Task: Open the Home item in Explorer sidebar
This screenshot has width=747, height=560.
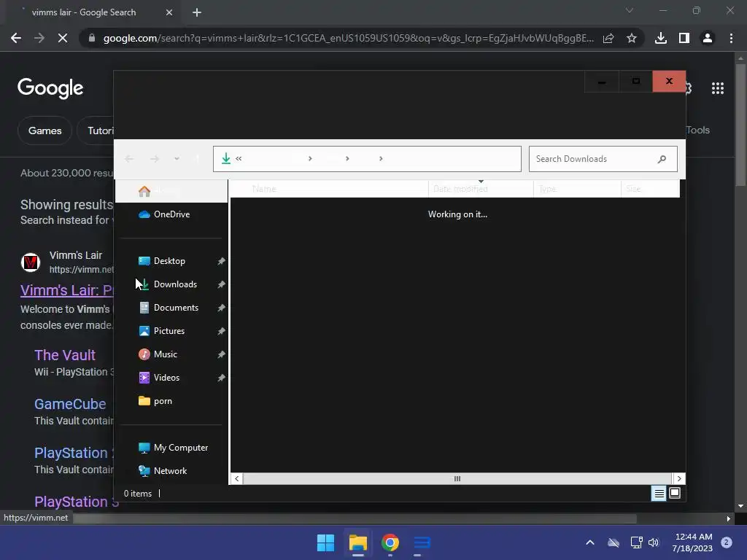Action: tap(171, 191)
